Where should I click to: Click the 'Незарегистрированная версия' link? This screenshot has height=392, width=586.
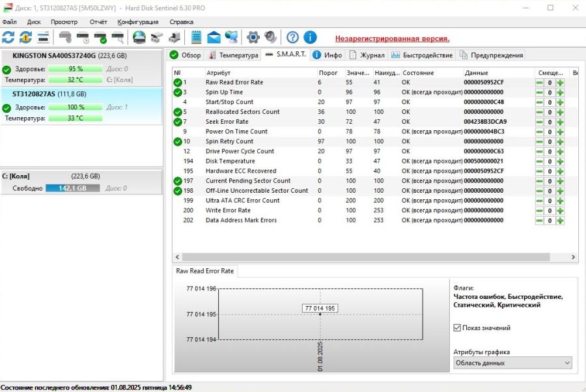(392, 38)
